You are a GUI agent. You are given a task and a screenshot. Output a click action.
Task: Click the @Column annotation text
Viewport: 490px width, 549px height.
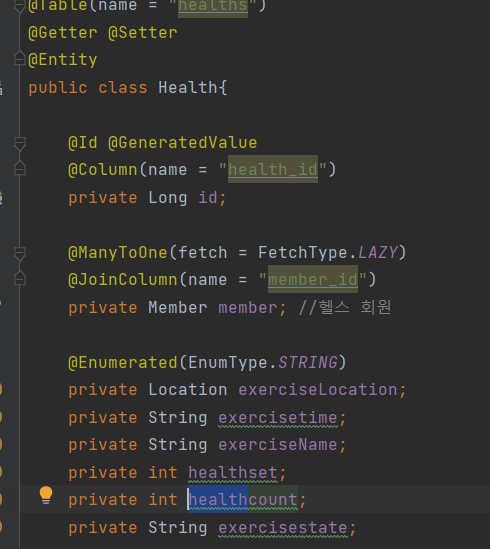(x=103, y=170)
